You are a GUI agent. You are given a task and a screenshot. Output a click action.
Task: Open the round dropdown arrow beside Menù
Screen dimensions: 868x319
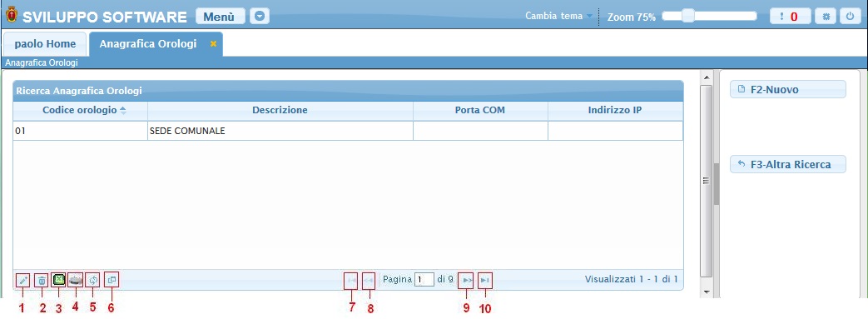coord(260,17)
